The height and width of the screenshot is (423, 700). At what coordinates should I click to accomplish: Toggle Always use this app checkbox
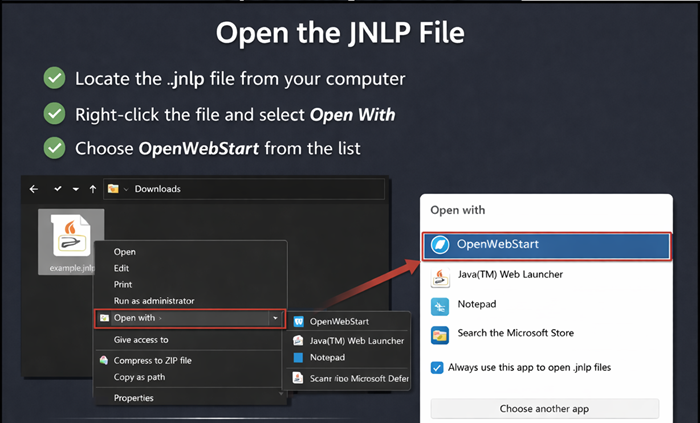[x=437, y=368]
